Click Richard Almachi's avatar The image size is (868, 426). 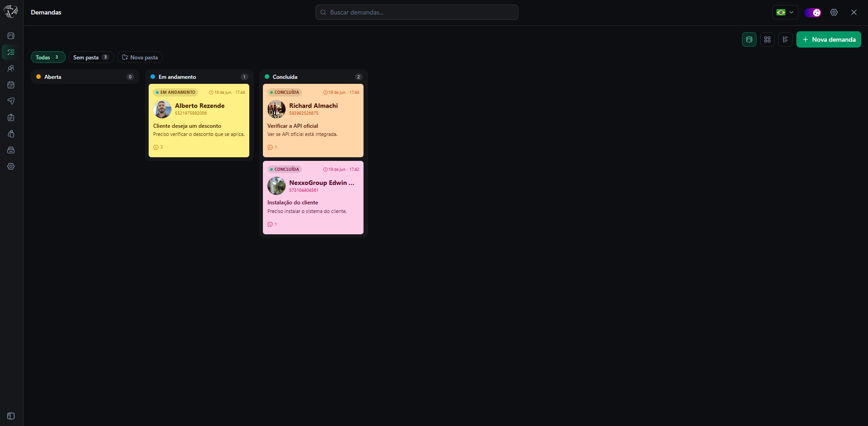(x=276, y=109)
